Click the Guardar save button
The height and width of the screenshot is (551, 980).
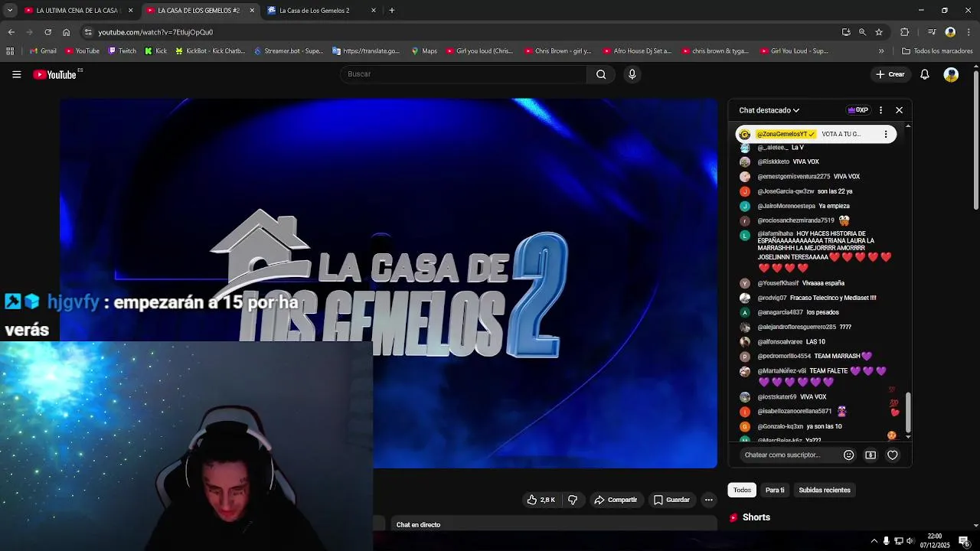click(671, 500)
